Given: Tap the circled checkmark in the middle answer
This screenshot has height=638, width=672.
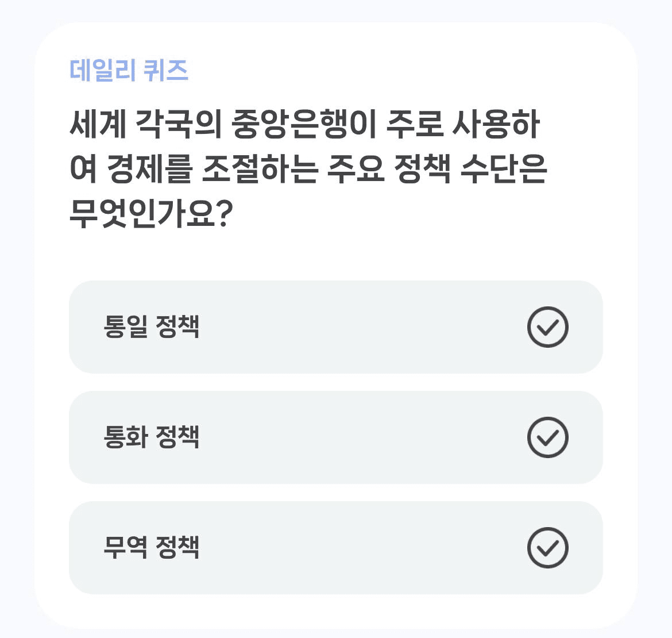Looking at the screenshot, I should pyautogui.click(x=548, y=437).
